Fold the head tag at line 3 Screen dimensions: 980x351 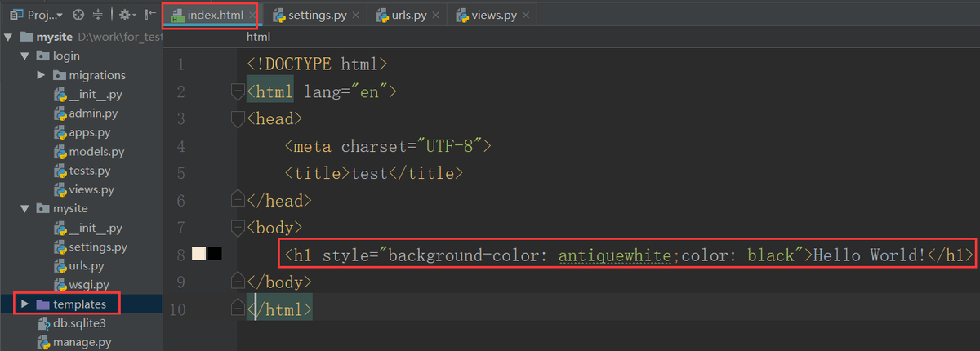tap(238, 119)
